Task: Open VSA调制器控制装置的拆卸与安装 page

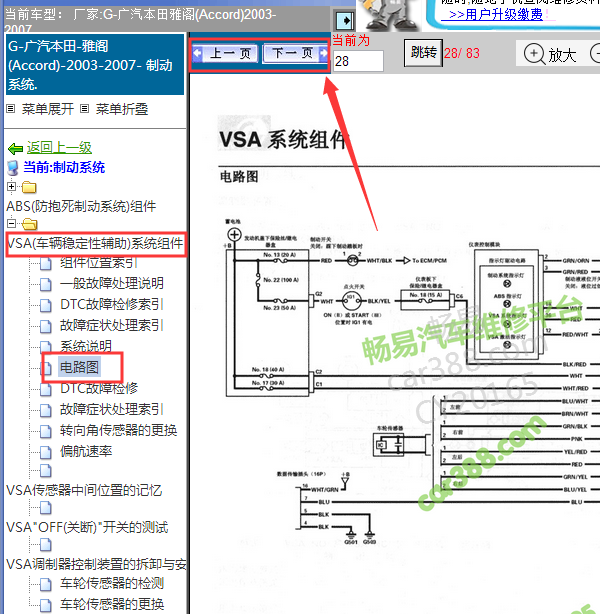Action: click(96, 564)
